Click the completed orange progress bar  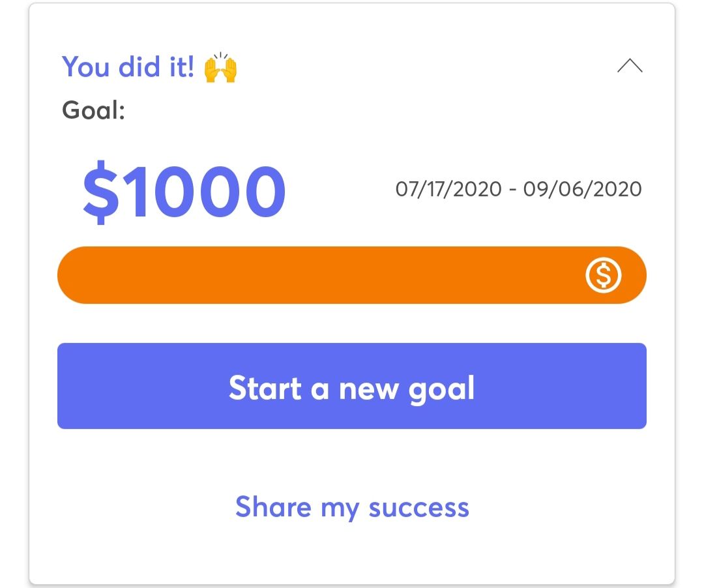click(326, 275)
